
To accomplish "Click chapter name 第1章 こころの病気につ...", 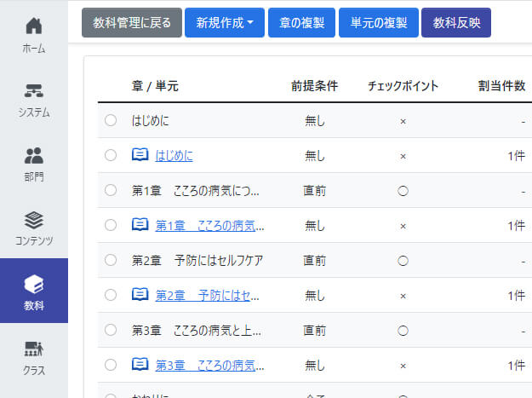I will pos(196,191).
